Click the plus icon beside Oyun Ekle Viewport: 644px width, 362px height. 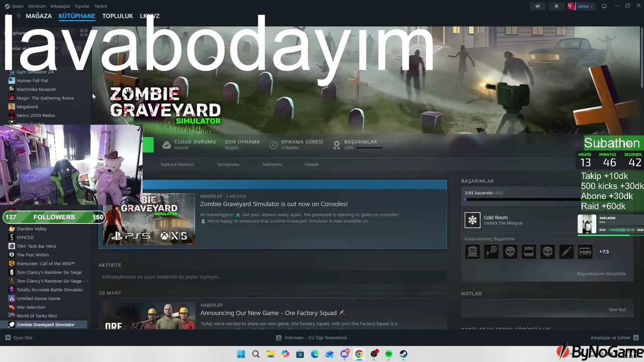pyautogui.click(x=8, y=338)
